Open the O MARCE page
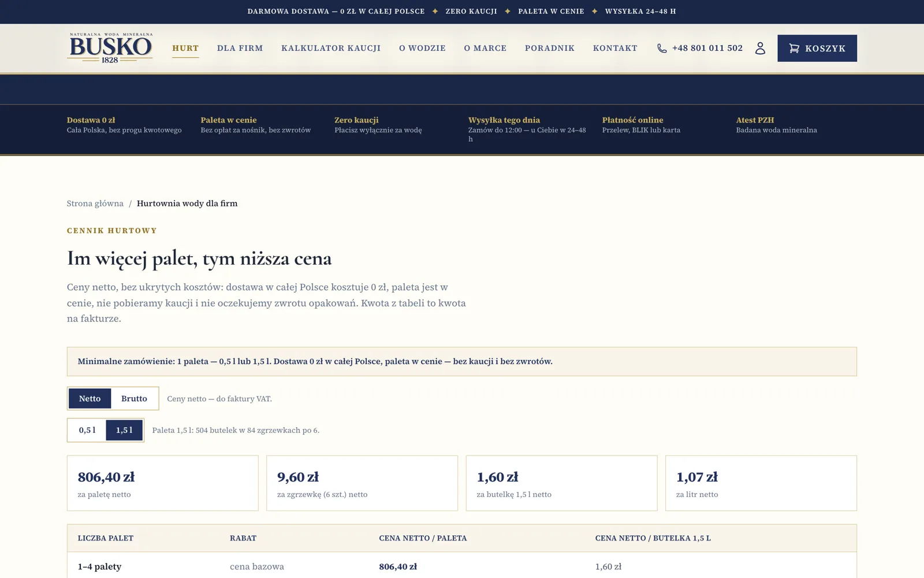The height and width of the screenshot is (578, 924). coord(485,48)
